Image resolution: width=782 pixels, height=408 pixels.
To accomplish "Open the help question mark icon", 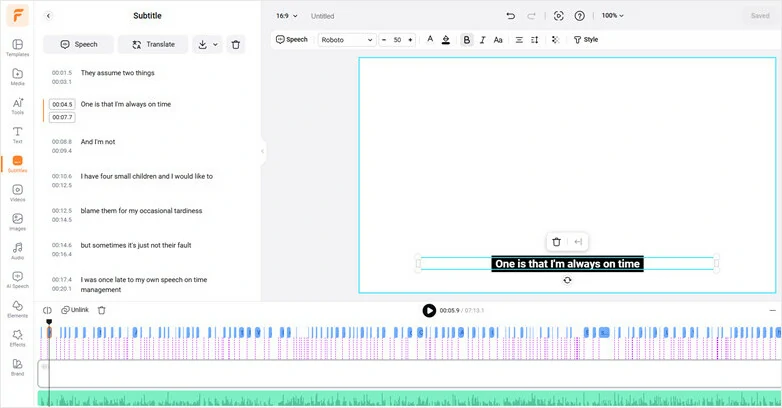I will click(x=580, y=16).
